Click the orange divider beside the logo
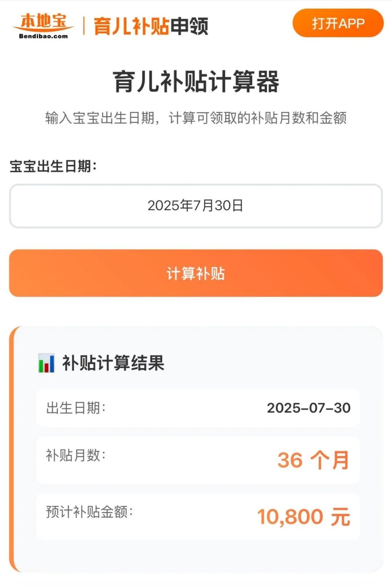392x585 pixels. 84,26
